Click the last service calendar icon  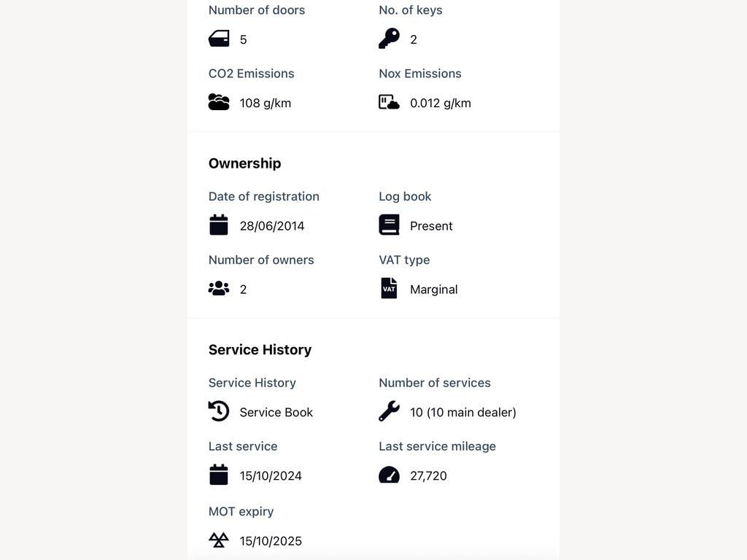(x=219, y=475)
